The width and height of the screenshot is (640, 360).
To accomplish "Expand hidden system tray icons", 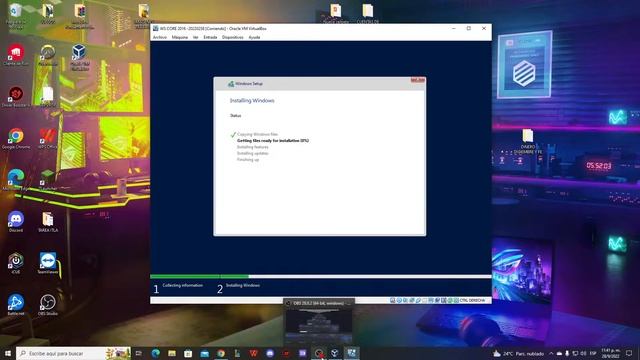I will point(551,353).
